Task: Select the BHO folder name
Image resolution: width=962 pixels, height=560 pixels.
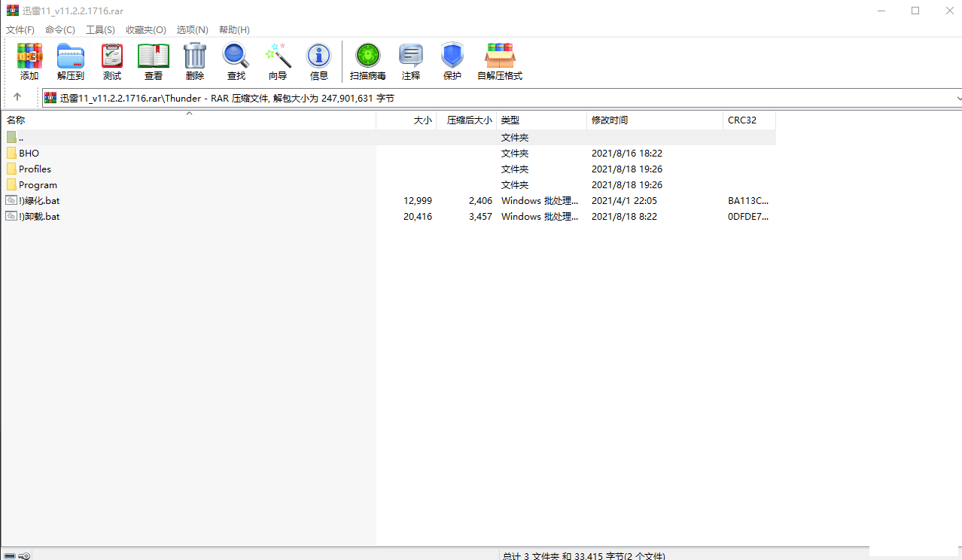Action: 29,153
